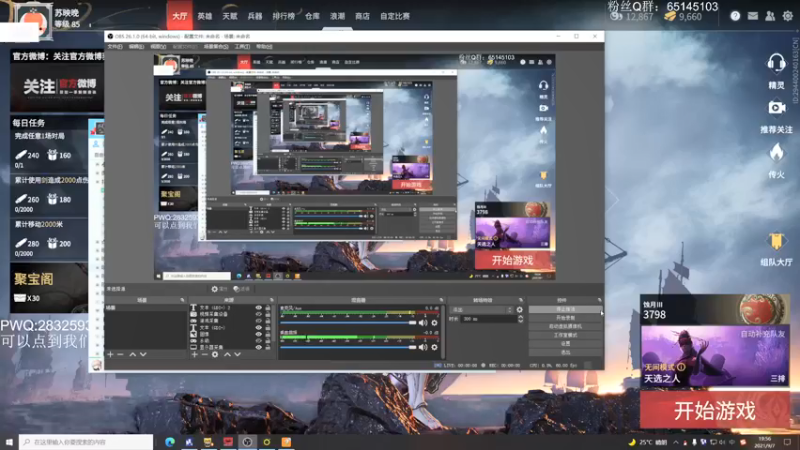This screenshot has height=450, width=800.
Task: Toggle visibility of 文本 (GDI+) 2 source
Action: (x=259, y=308)
